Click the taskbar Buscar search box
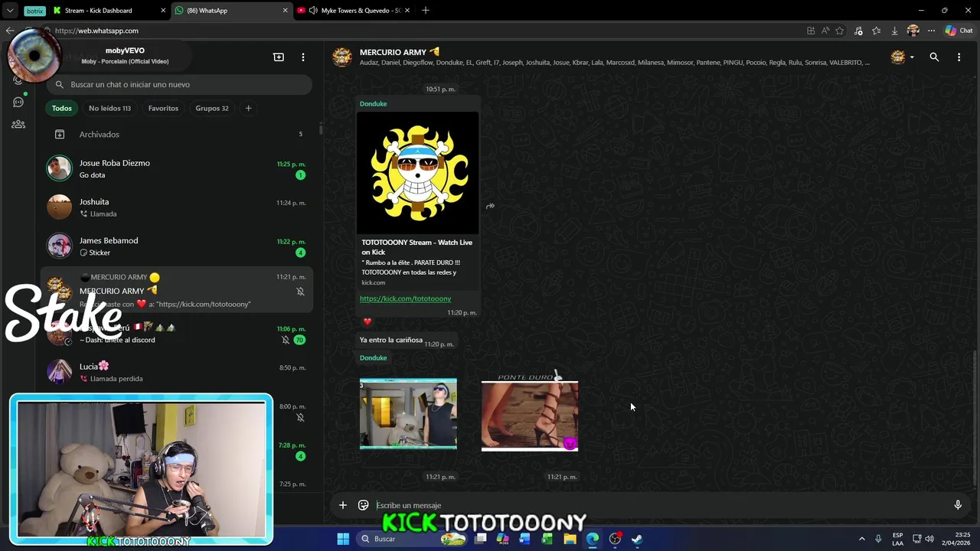Image resolution: width=980 pixels, height=551 pixels. (x=413, y=539)
